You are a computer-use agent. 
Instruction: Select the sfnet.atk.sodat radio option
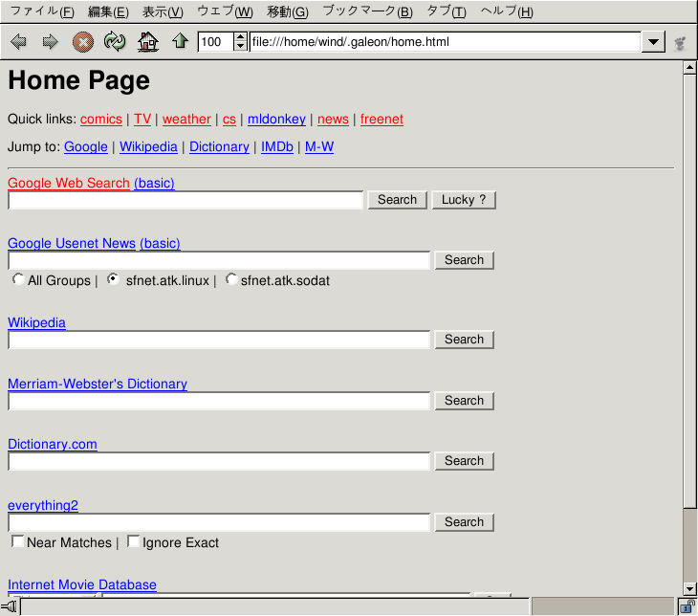231,280
